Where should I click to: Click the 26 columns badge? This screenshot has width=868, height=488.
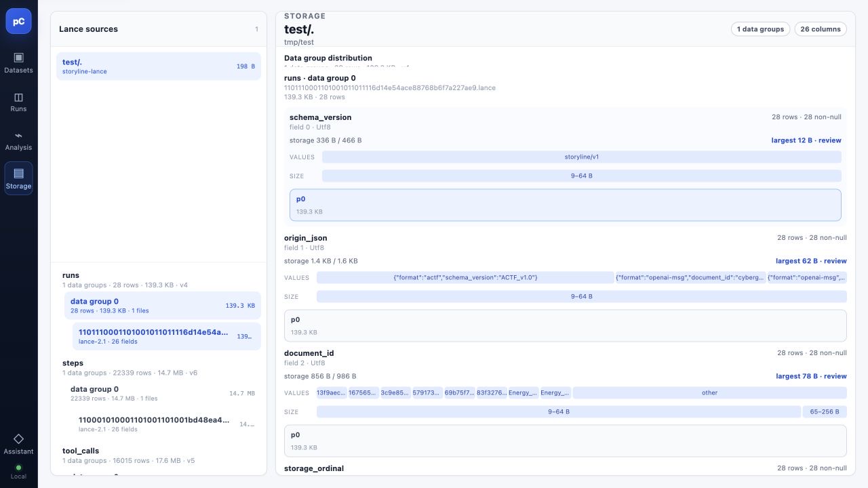[821, 29]
